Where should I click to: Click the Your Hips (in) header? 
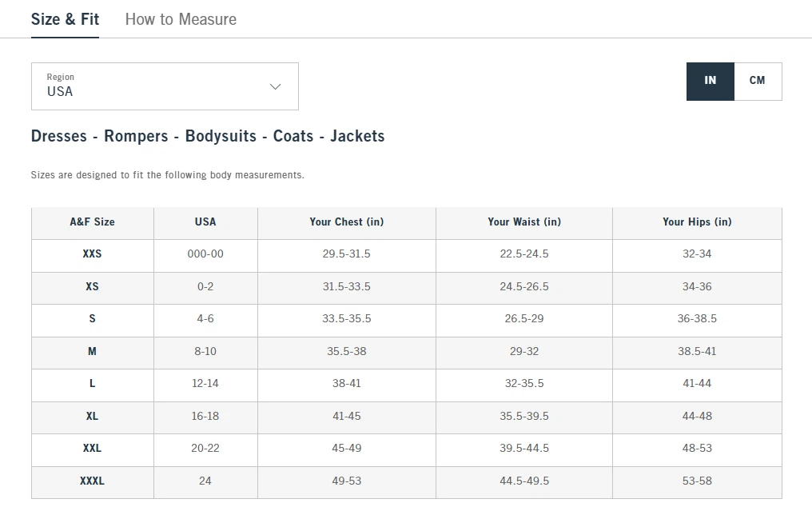(x=697, y=222)
